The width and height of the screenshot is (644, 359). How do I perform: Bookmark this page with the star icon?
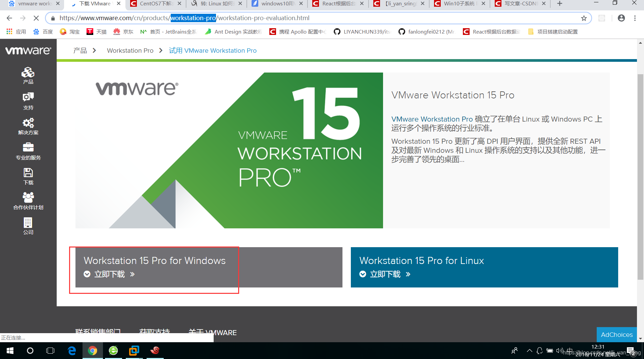(x=584, y=18)
